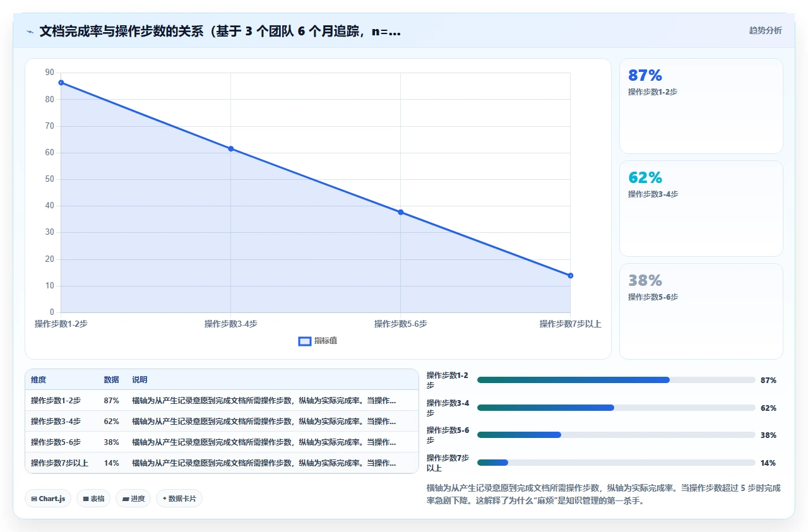Click the 表格 tag chip
Viewport: 808px width, 532px height.
click(x=93, y=499)
